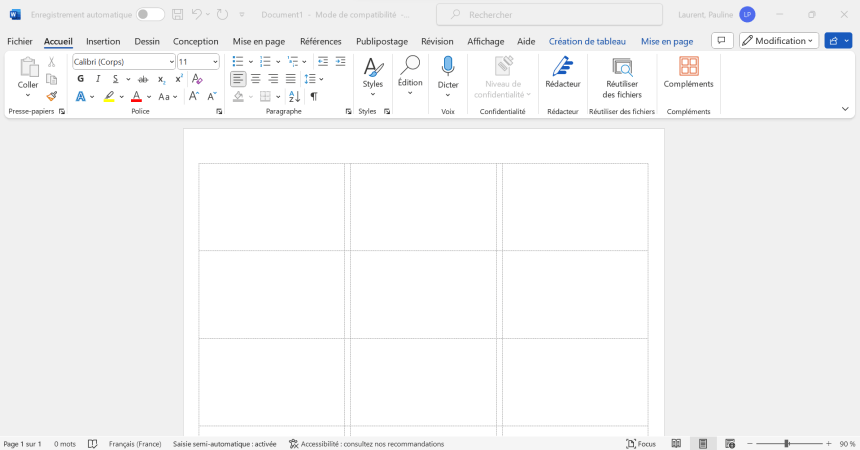Screen dimensions: 860x450
Task: Toggle superscript formatting
Action: click(178, 79)
